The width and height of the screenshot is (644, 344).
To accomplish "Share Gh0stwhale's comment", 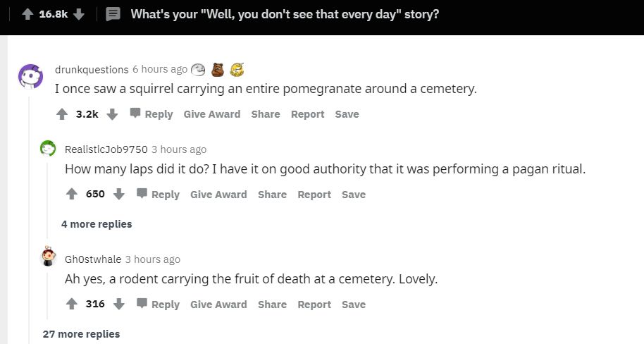I will pyautogui.click(x=272, y=305).
